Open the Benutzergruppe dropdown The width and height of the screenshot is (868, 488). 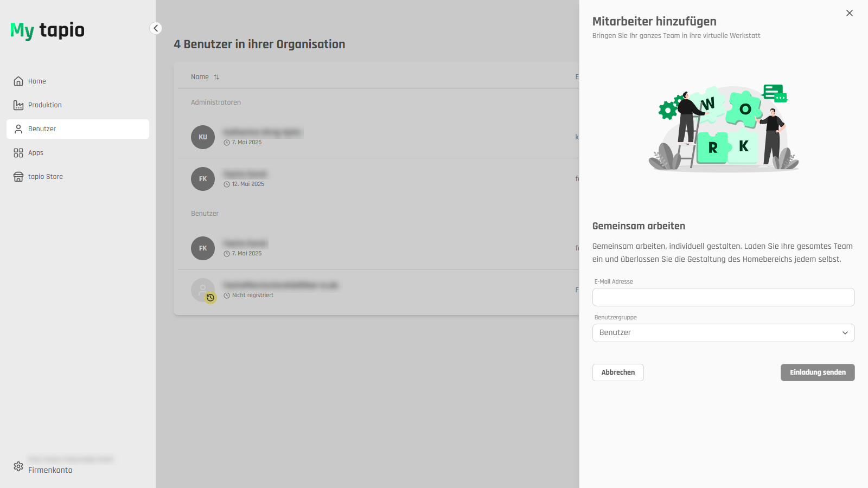pos(723,333)
